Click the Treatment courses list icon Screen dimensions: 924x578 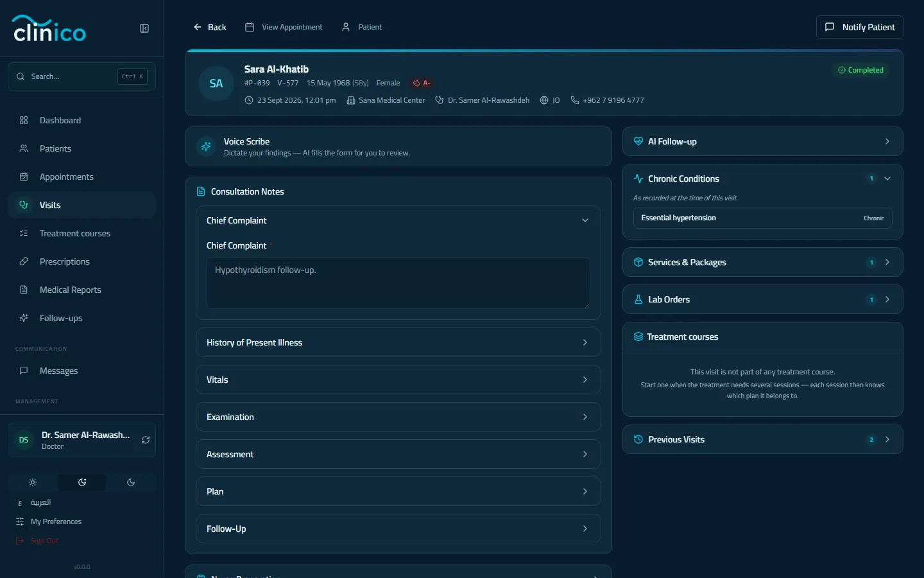pyautogui.click(x=24, y=233)
